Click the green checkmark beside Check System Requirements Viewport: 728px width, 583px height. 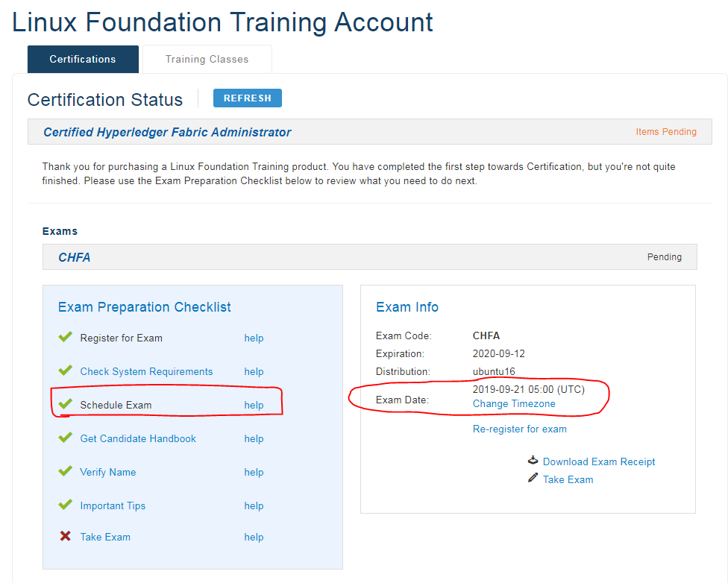[x=66, y=370]
